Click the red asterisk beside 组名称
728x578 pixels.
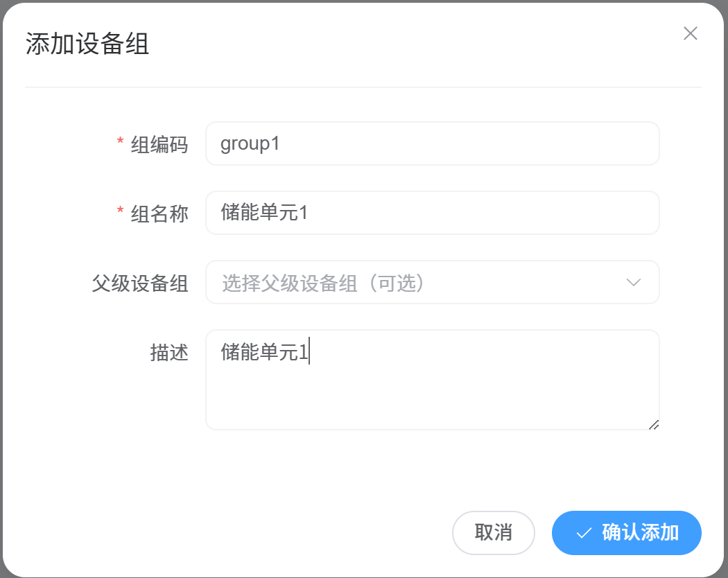point(120,213)
